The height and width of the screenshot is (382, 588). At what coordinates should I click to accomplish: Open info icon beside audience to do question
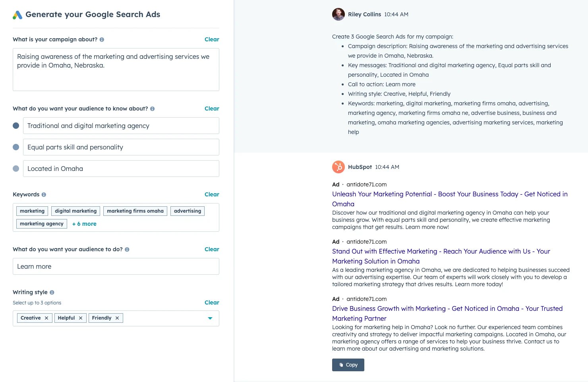[x=127, y=249]
